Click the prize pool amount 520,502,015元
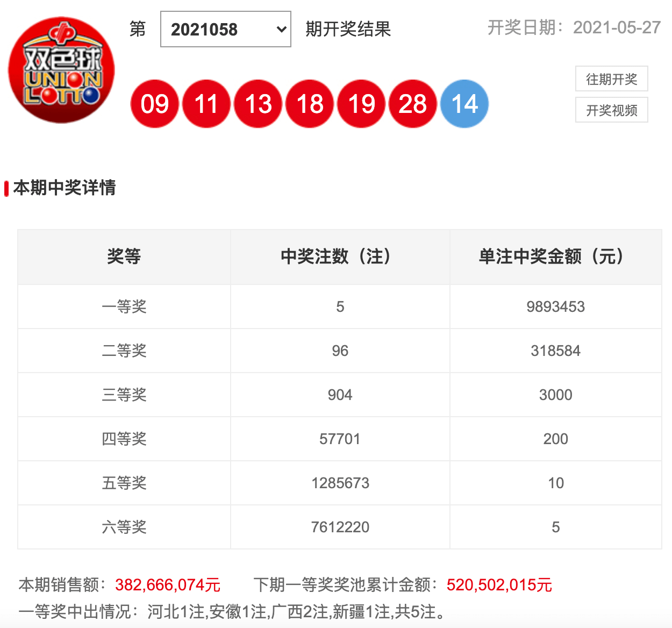The width and height of the screenshot is (672, 628). pos(499,584)
